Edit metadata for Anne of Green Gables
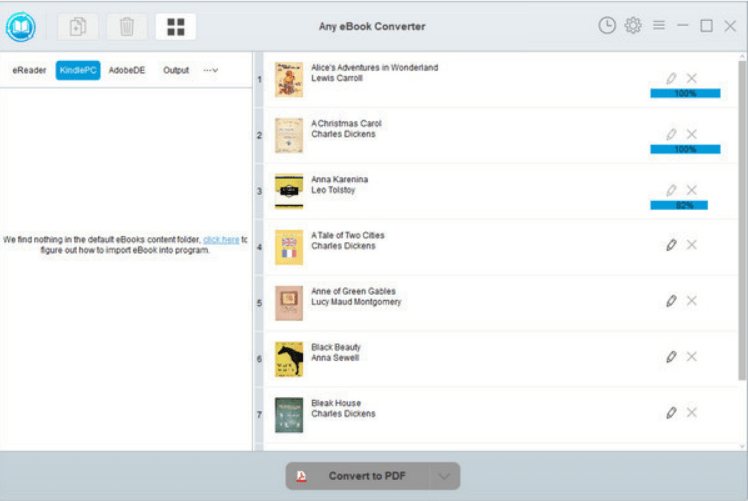Viewport: 748px width, 501px height. pyautogui.click(x=671, y=301)
